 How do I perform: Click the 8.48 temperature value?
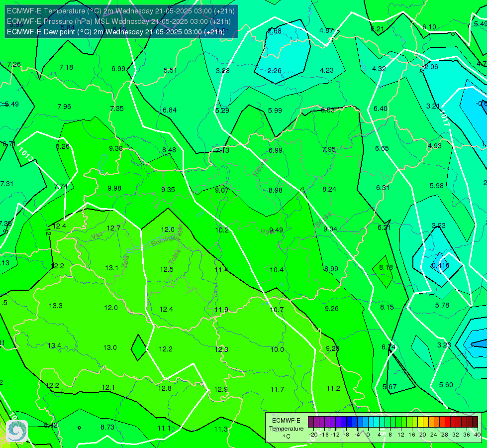169,150
